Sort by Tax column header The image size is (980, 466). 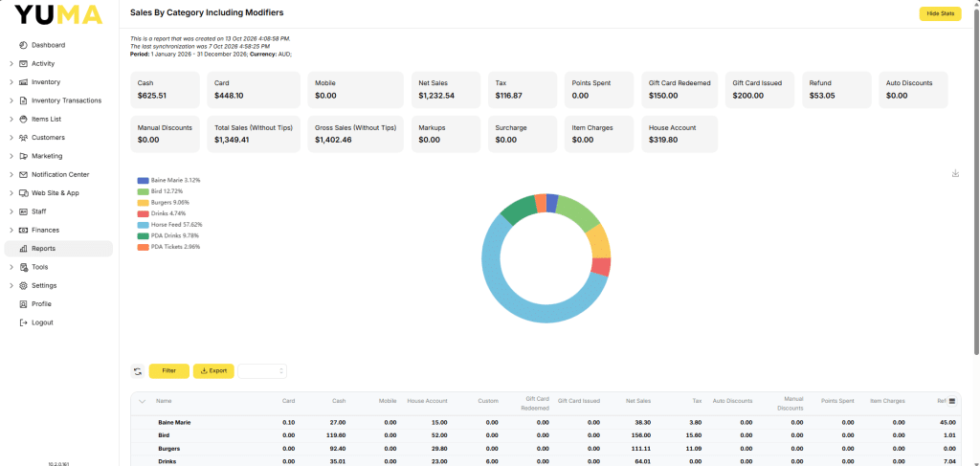[x=697, y=401]
